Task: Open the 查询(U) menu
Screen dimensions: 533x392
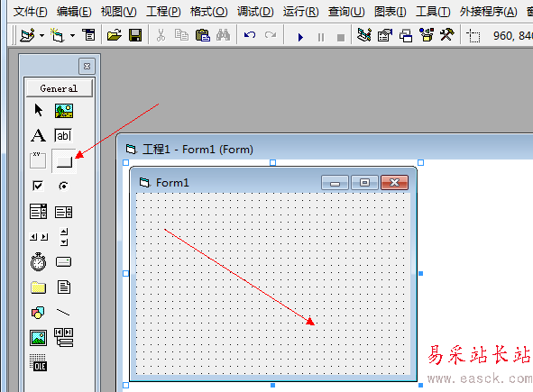Action: pyautogui.click(x=346, y=12)
